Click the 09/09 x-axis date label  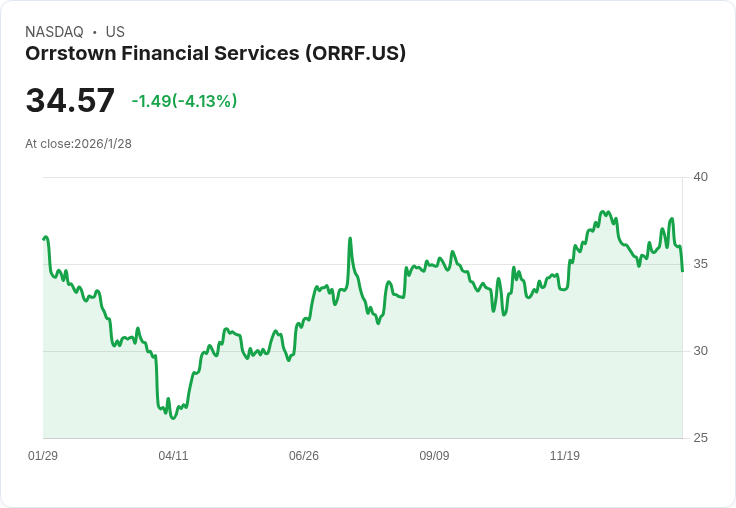pos(434,455)
